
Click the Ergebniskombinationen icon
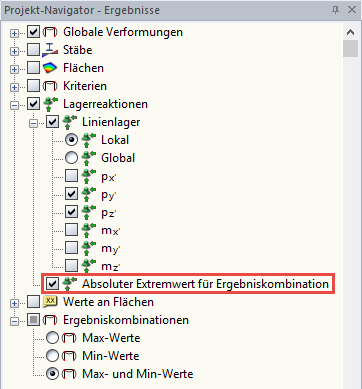point(50,320)
